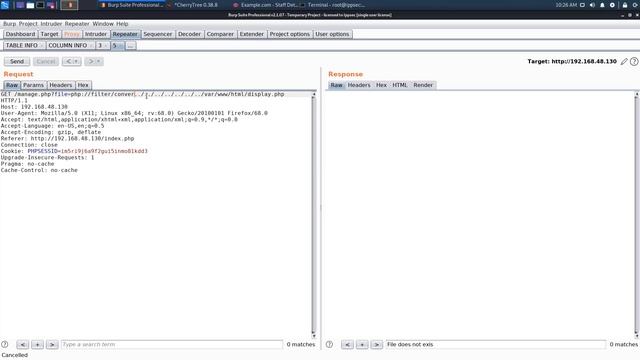Go forward in request history
The image size is (640, 360).
pyautogui.click(x=91, y=61)
